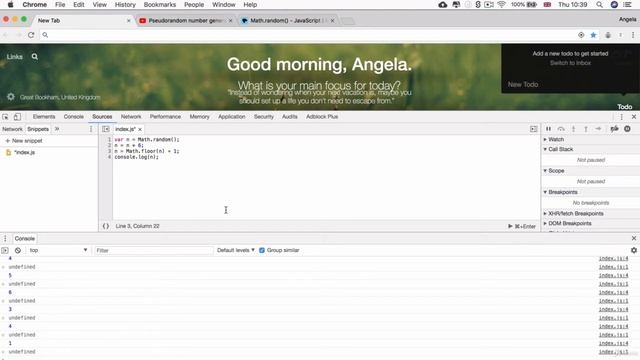Open the Memory panel tab
640x360 pixels.
199,117
